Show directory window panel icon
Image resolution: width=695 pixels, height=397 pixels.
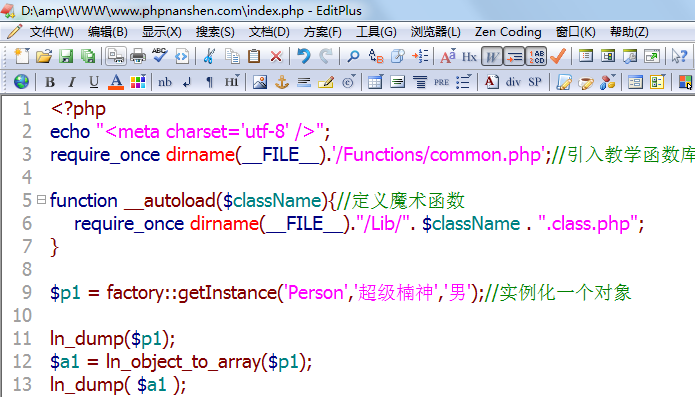pos(586,56)
